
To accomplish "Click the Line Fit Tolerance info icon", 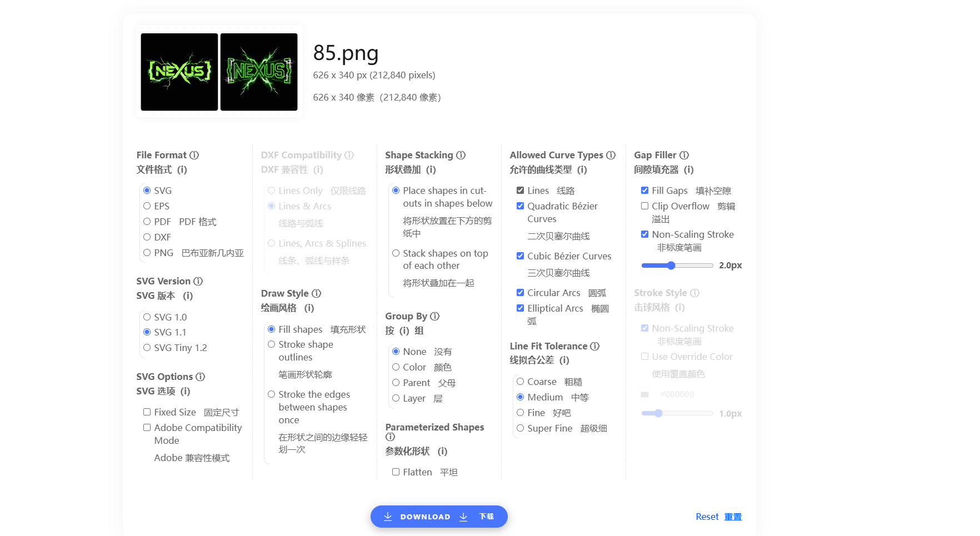I will click(594, 347).
